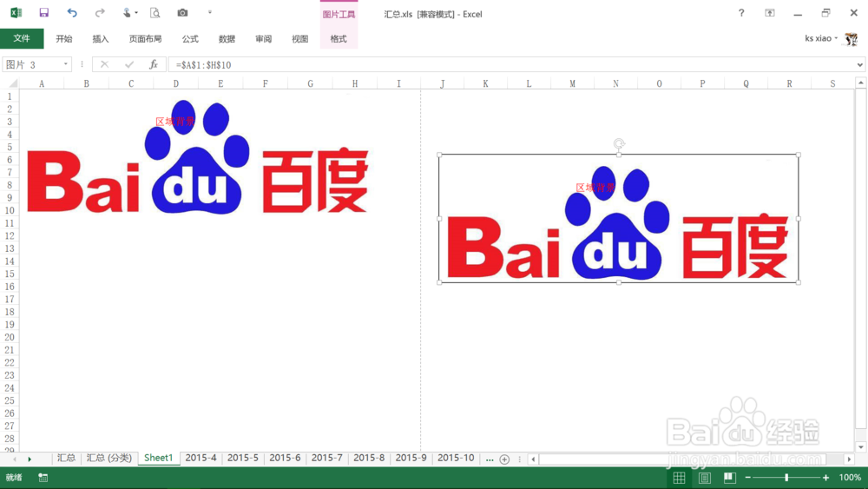868x489 pixels.
Task: Click the sheet tab scroll right arrow
Action: point(30,459)
